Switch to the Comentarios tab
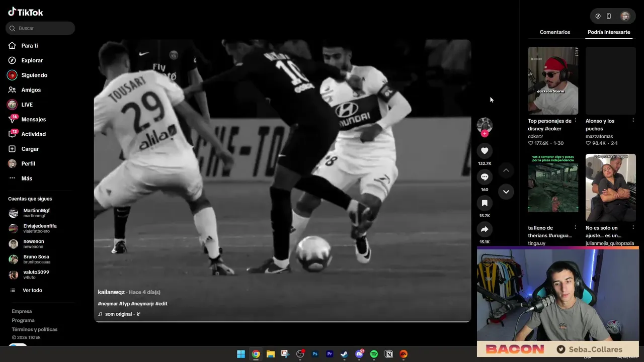Viewport: 644px width, 362px height. (555, 32)
